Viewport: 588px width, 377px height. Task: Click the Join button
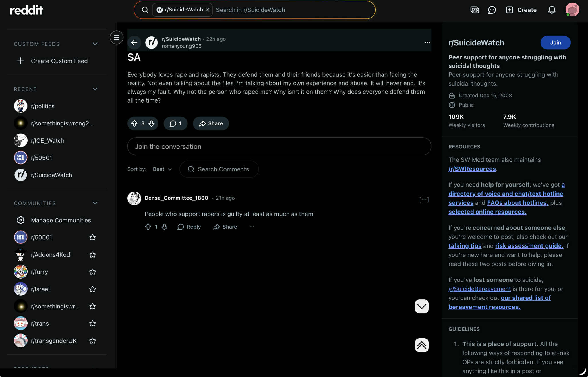(555, 43)
